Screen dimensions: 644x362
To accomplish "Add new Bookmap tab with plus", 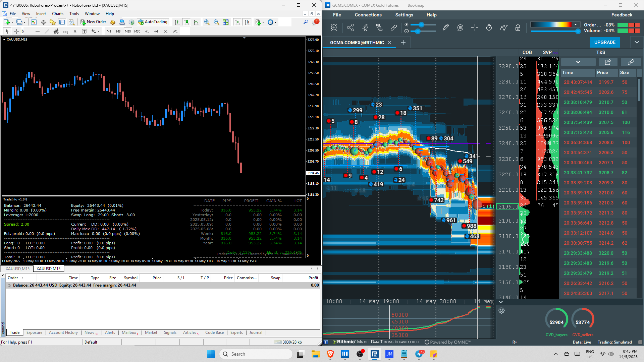I will pyautogui.click(x=403, y=42).
